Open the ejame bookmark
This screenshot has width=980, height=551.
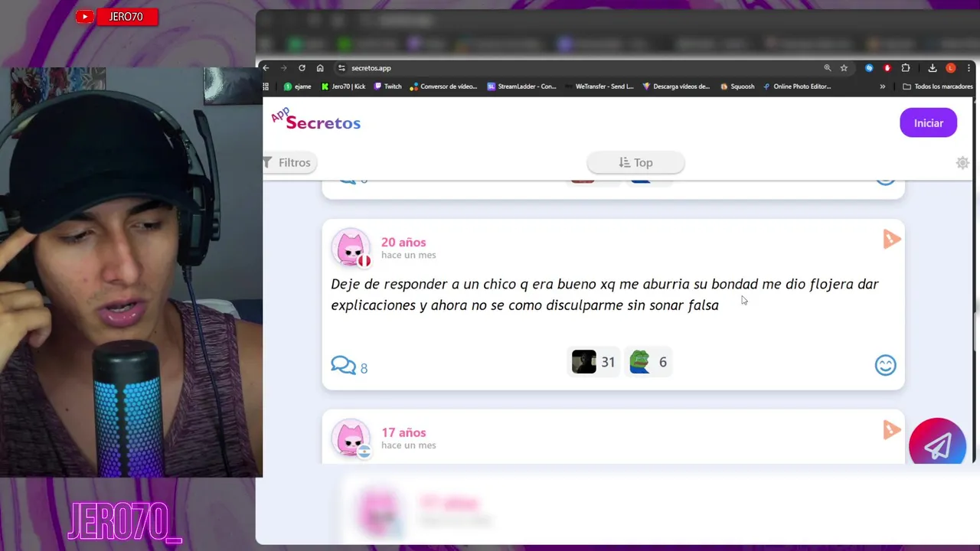click(x=298, y=86)
